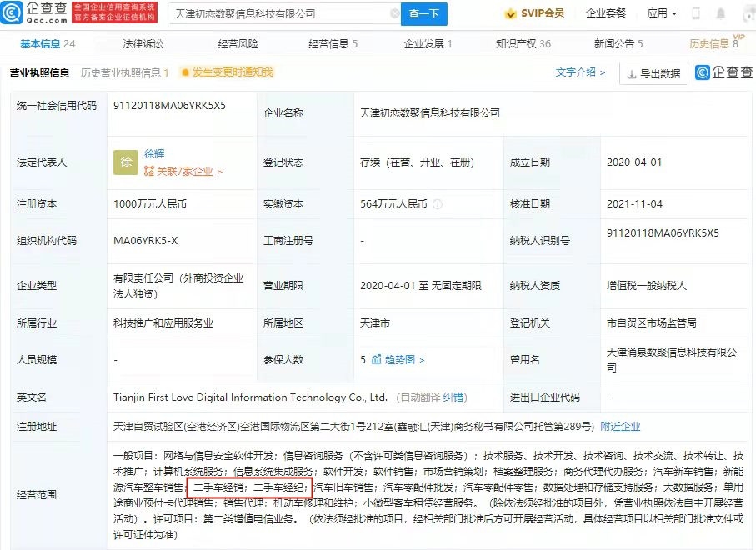Open the 经营信息 tab
The width and height of the screenshot is (756, 550).
[333, 44]
